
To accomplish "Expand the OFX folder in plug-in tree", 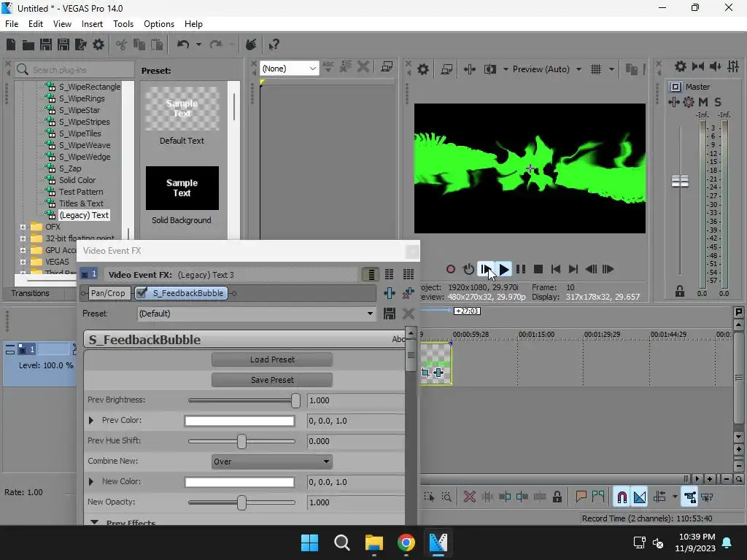I will coord(23,227).
